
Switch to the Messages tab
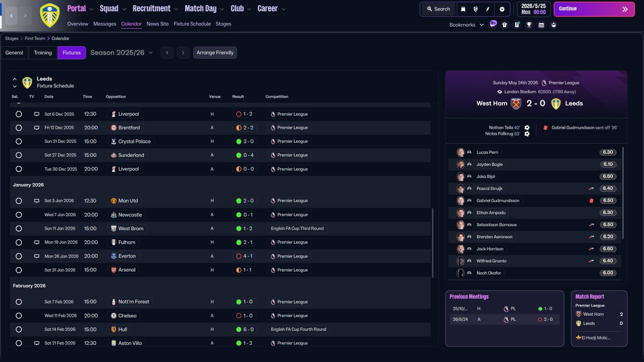(x=105, y=24)
